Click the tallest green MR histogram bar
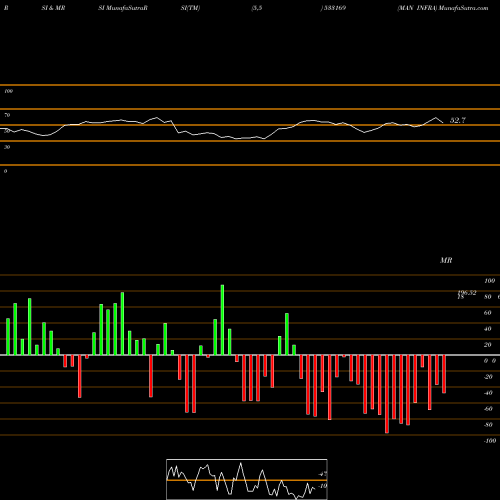This screenshot has width=500, height=500. pyautogui.click(x=222, y=320)
